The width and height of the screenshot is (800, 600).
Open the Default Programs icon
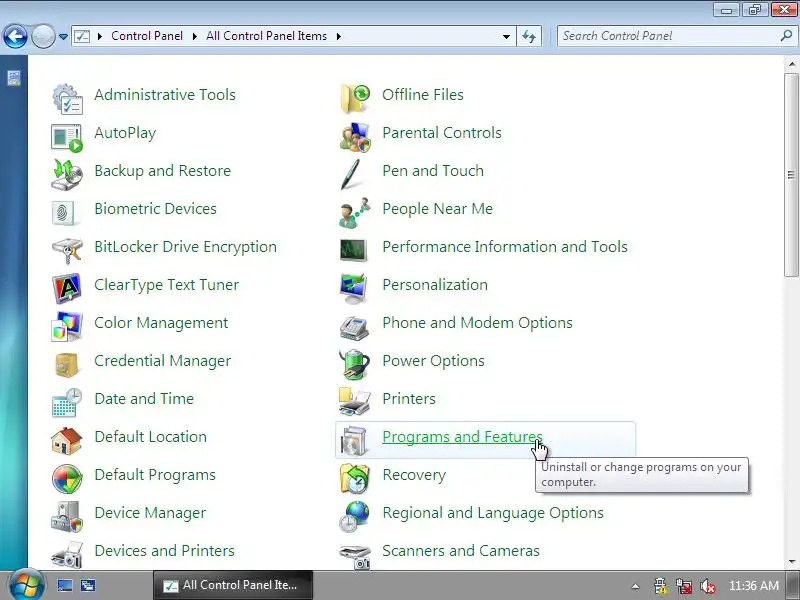pyautogui.click(x=67, y=479)
